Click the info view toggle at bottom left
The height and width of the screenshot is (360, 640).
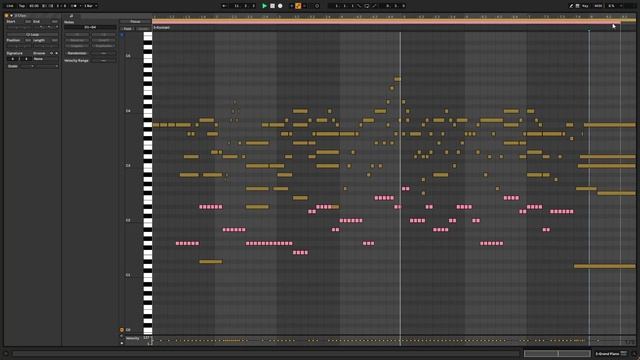tap(6, 353)
